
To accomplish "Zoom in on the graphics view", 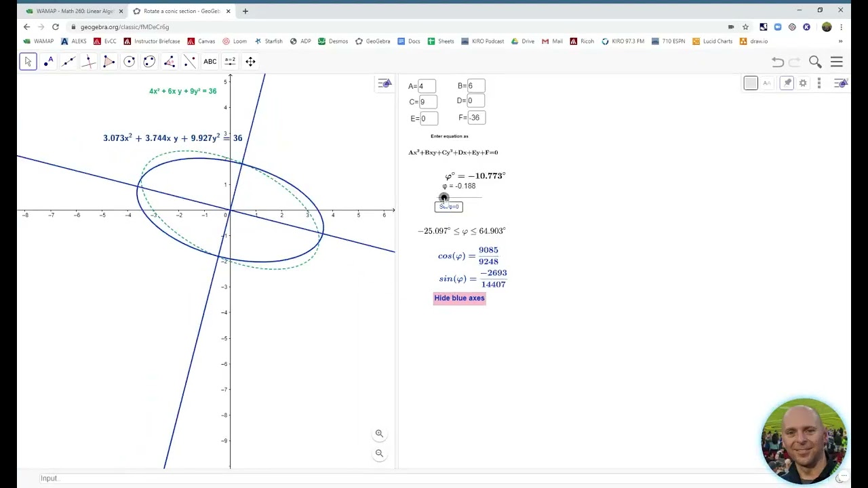I will click(379, 434).
